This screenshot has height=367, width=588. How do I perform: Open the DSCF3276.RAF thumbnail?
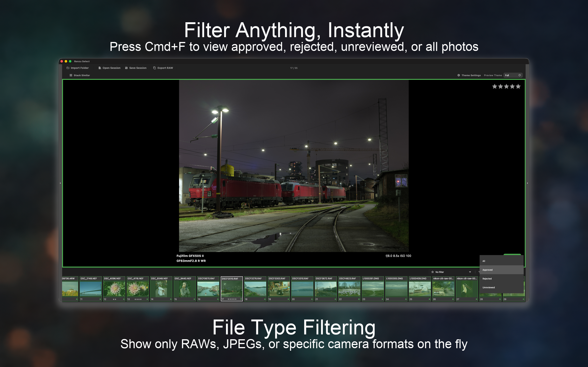point(255,289)
